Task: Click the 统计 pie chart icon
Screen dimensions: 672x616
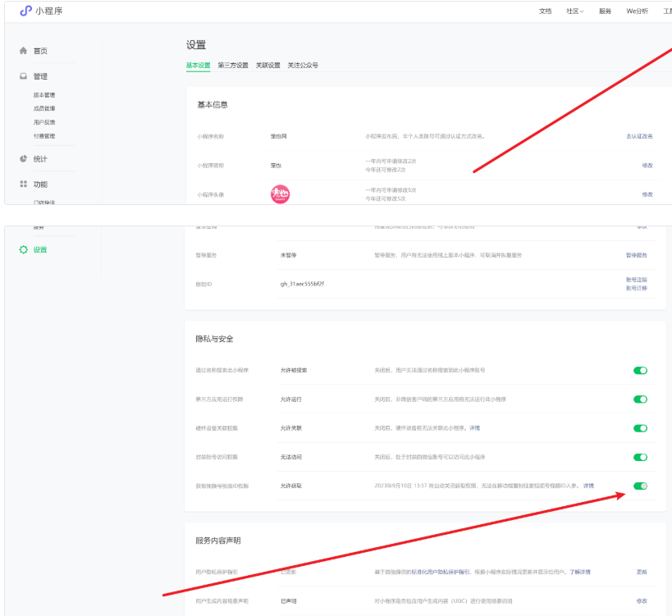Action: coord(23,158)
